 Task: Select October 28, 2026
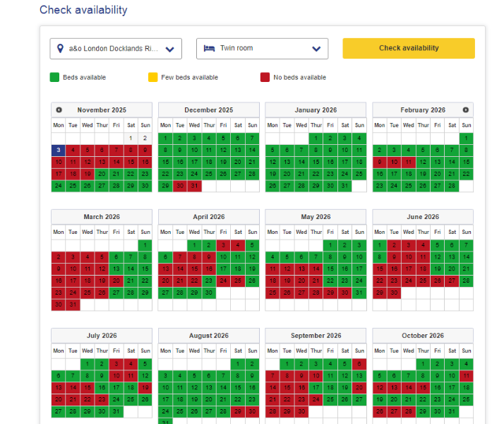coord(409,411)
